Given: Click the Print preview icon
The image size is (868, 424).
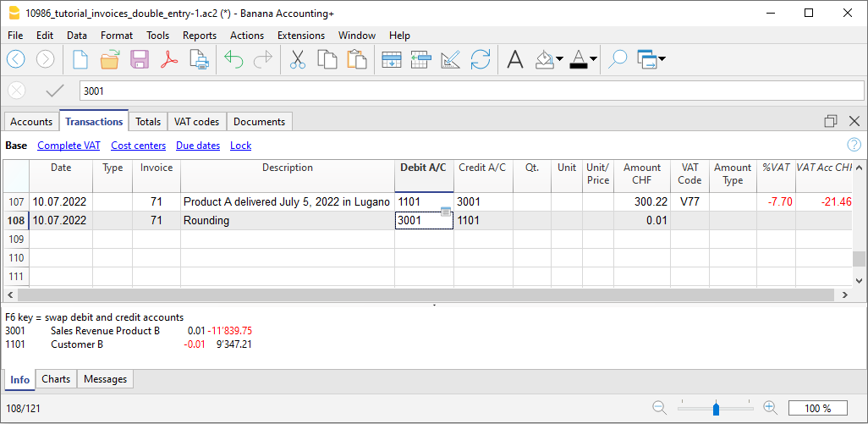Looking at the screenshot, I should [198, 59].
